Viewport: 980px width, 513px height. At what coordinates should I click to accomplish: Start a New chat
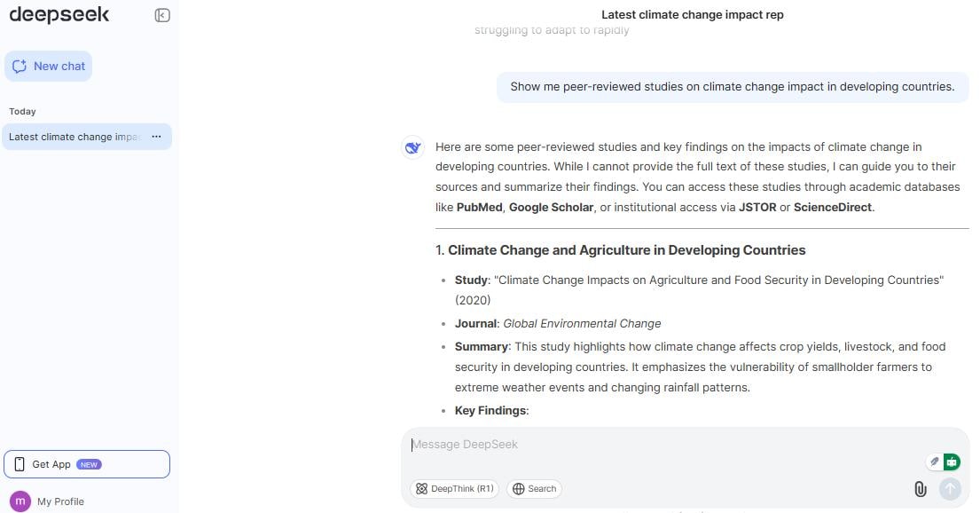[x=48, y=67]
